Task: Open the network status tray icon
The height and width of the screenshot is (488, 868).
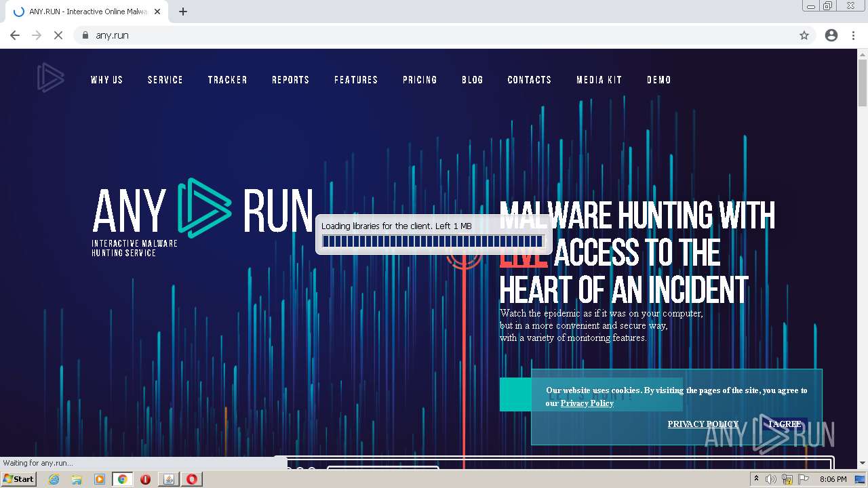Action: [787, 479]
